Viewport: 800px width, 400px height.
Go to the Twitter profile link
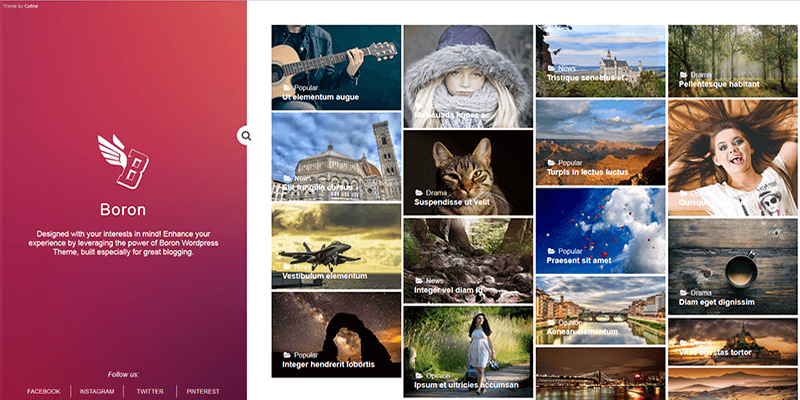(150, 391)
